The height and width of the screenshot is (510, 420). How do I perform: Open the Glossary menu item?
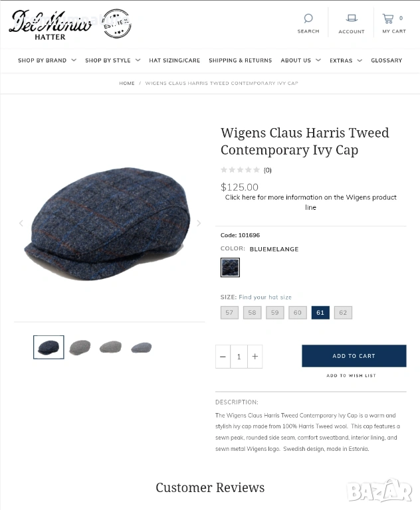click(x=387, y=60)
